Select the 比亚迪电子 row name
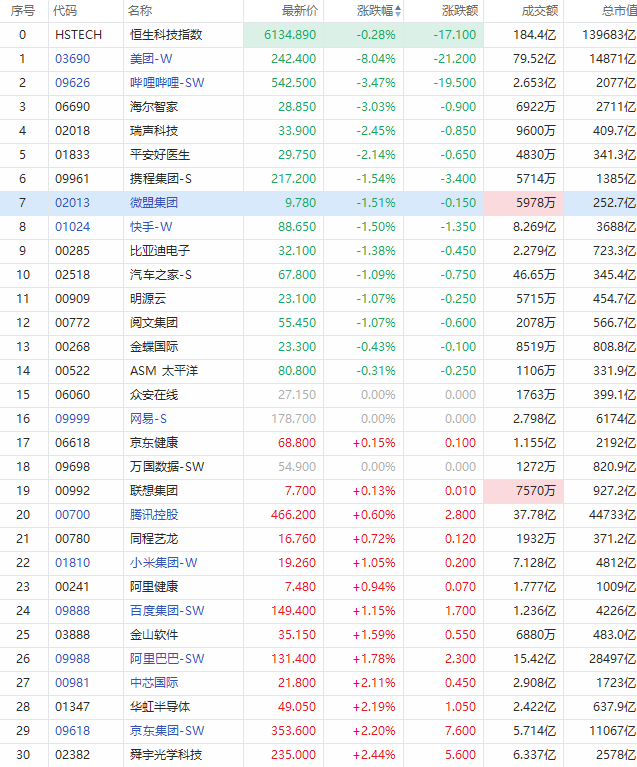Screen dimensions: 637x767 pos(160,250)
